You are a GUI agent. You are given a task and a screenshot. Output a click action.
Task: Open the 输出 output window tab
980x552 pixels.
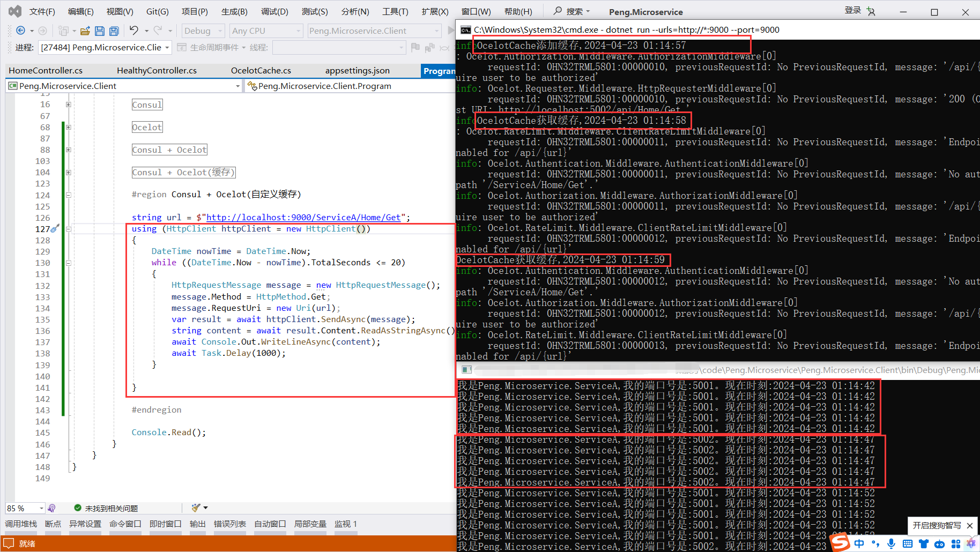pos(198,524)
